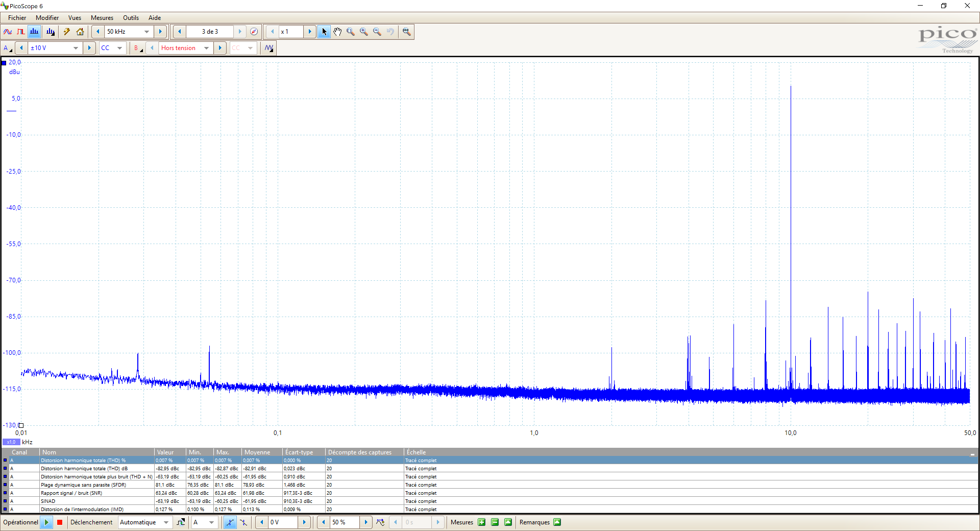The height and width of the screenshot is (531, 980).
Task: Select rising edge trigger icon
Action: [230, 522]
